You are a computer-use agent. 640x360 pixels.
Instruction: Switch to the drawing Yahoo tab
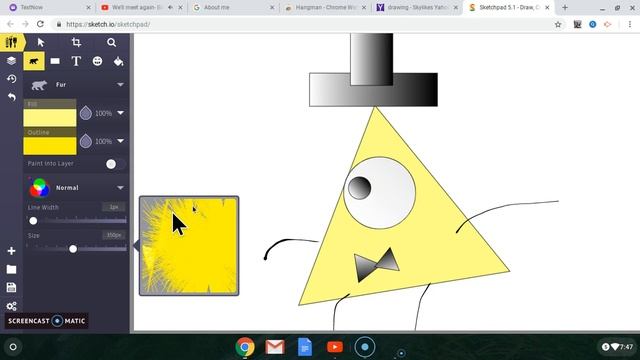417,7
